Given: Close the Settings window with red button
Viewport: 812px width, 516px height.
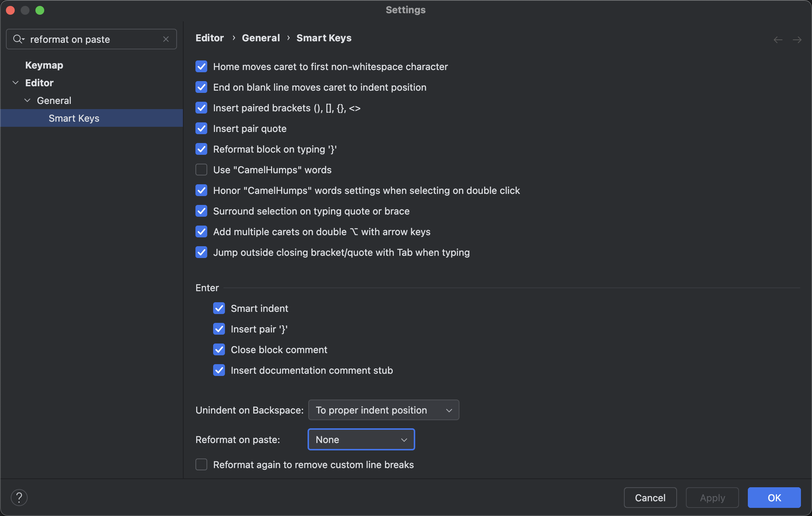Looking at the screenshot, I should tap(10, 10).
